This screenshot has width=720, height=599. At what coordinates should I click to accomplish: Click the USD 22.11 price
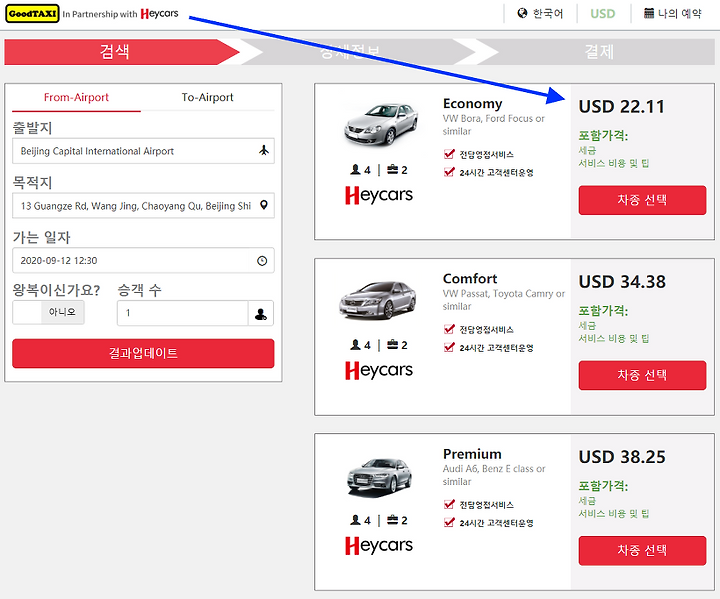coord(622,107)
